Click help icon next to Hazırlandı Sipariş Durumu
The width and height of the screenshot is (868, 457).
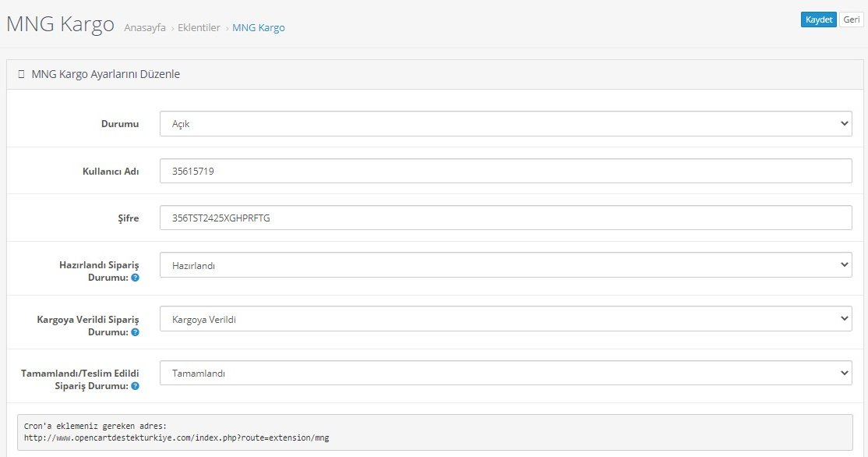coord(135,278)
